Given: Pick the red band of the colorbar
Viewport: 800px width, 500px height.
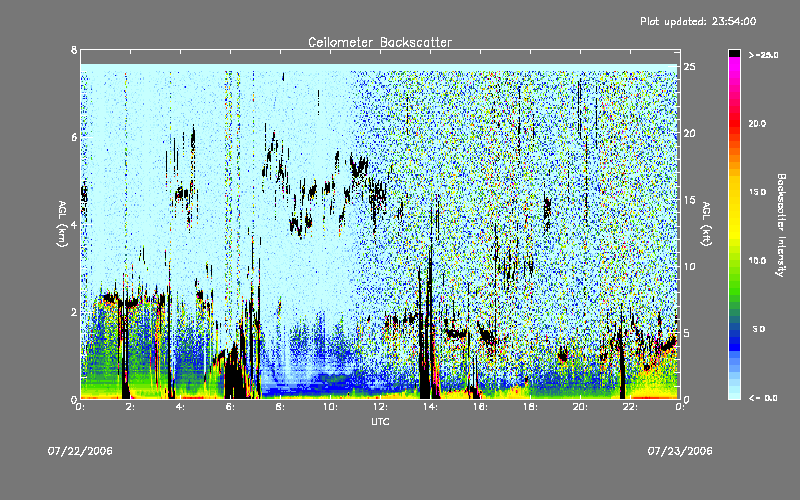Looking at the screenshot, I should (x=734, y=122).
